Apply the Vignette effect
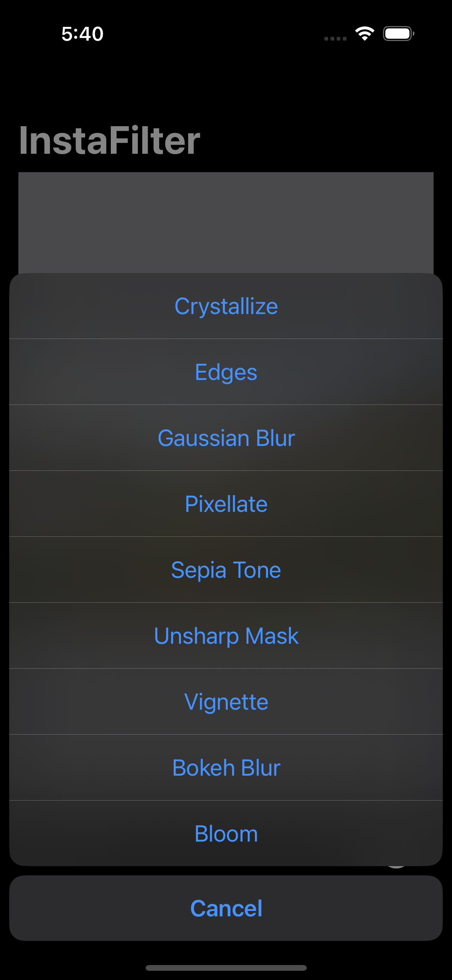This screenshot has height=980, width=452. coord(226,701)
